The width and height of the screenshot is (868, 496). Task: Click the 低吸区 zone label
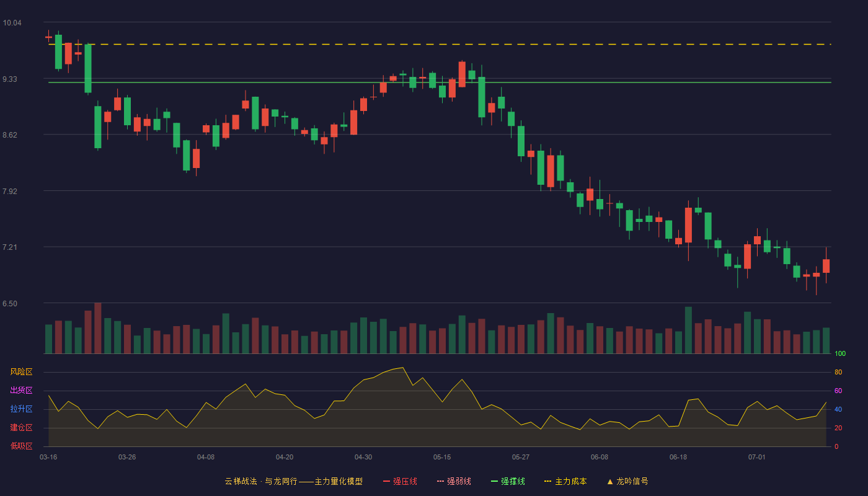coord(22,446)
